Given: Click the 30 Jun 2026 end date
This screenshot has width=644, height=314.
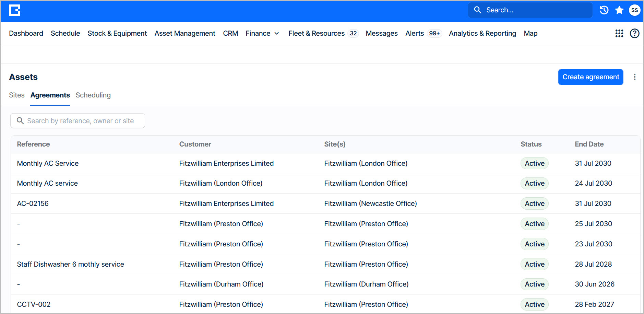Looking at the screenshot, I should [595, 284].
